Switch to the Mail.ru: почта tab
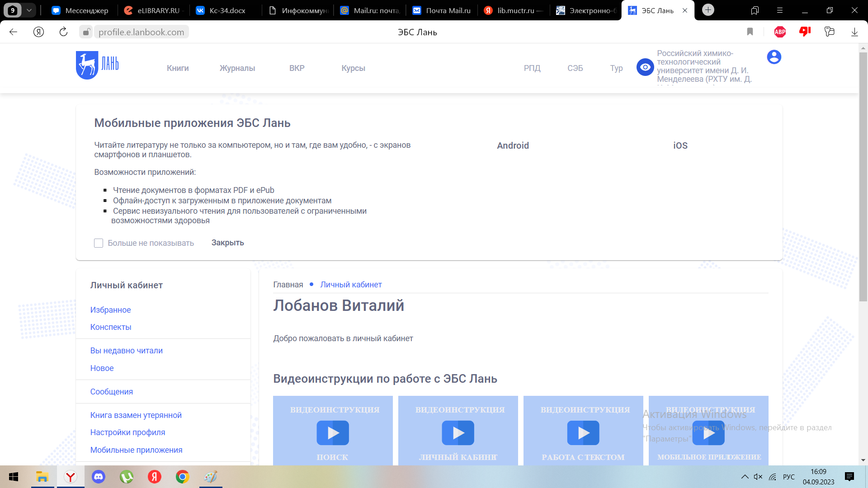This screenshot has height=488, width=868. click(369, 10)
